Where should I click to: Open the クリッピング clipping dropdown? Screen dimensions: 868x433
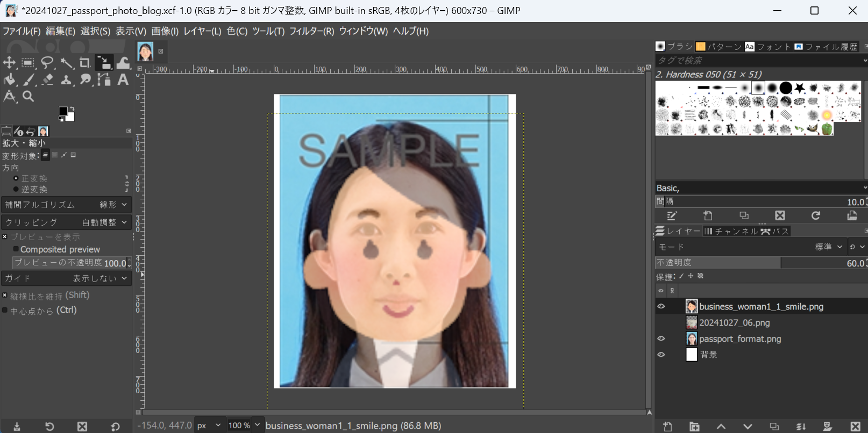(x=66, y=222)
